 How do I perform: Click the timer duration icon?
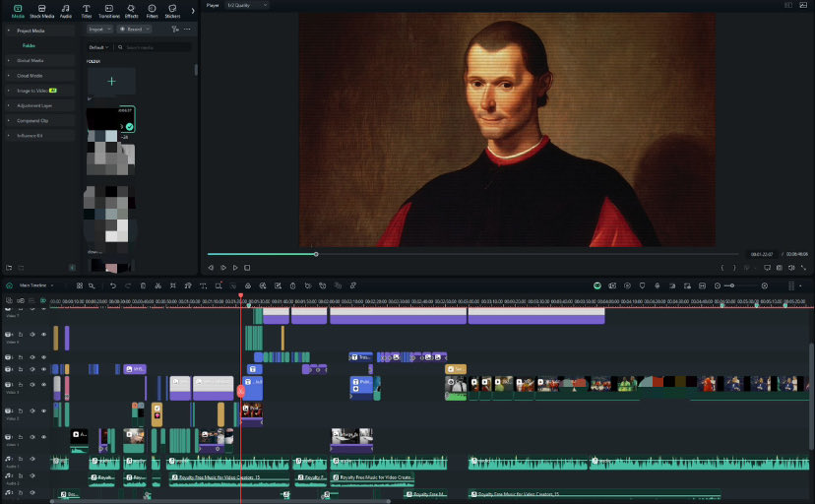[x=292, y=285]
